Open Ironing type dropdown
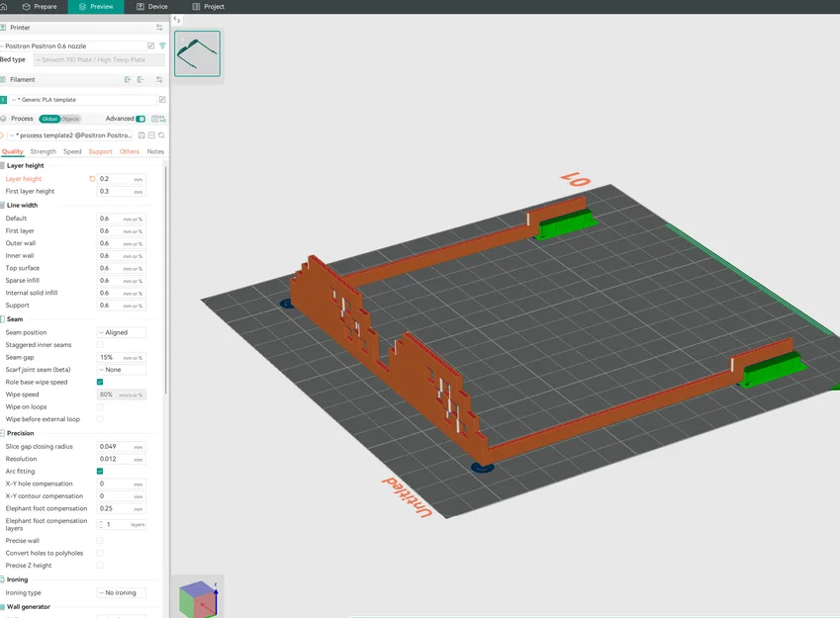The image size is (840, 618). 121,593
